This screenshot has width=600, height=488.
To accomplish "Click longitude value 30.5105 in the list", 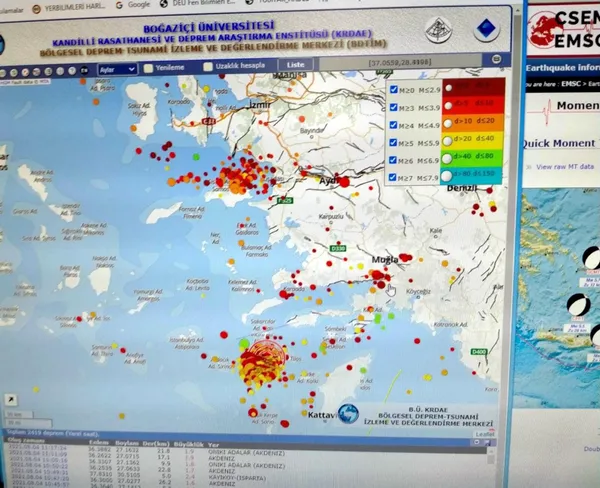I will (128, 474).
